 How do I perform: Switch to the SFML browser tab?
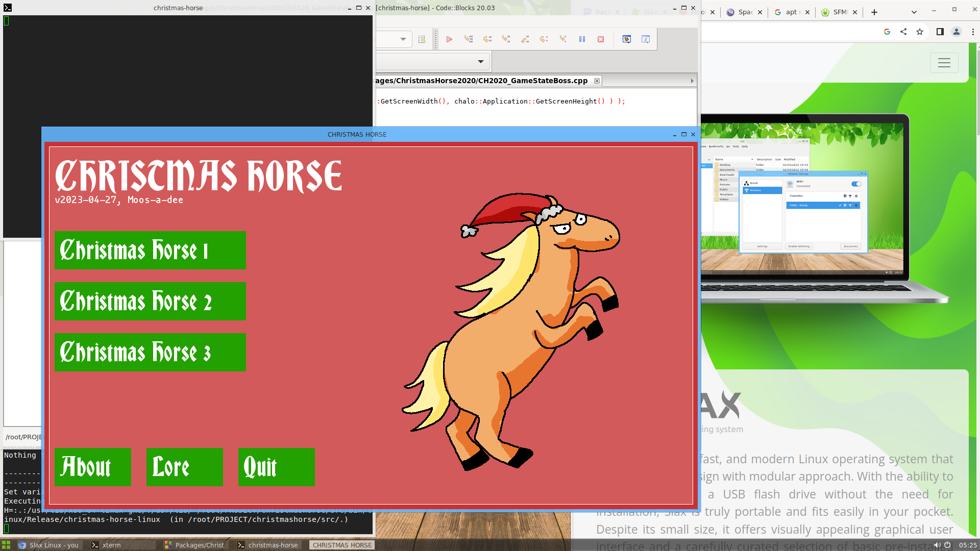(x=840, y=12)
